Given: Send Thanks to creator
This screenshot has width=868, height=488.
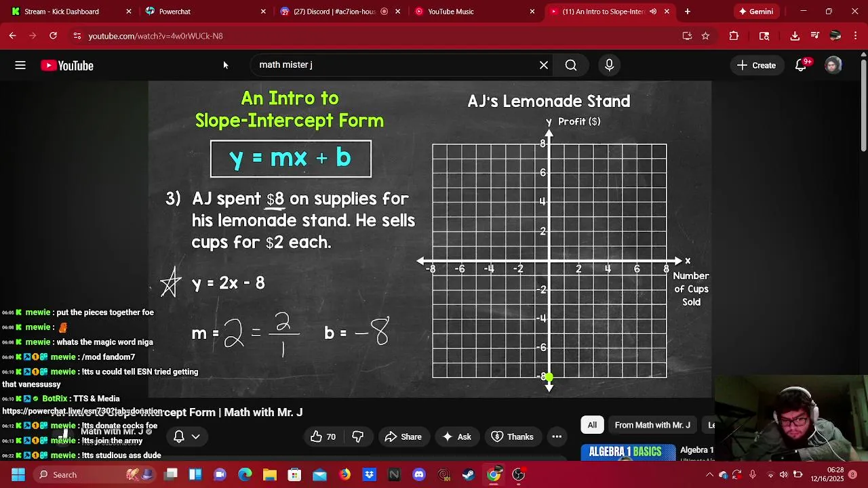Looking at the screenshot, I should [x=512, y=436].
